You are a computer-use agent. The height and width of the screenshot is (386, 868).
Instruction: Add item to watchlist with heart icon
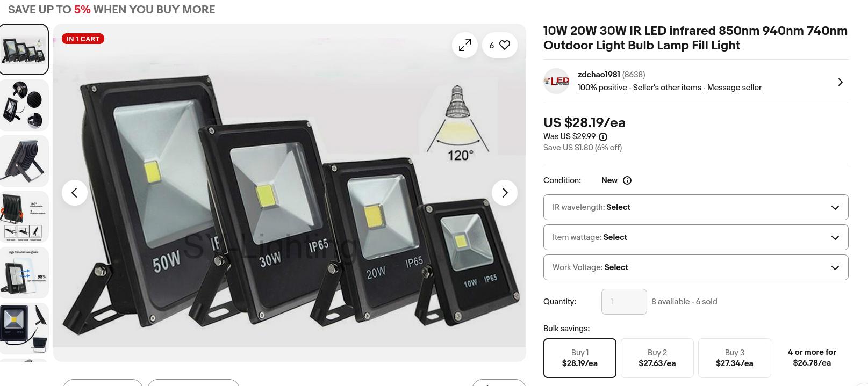tap(500, 46)
